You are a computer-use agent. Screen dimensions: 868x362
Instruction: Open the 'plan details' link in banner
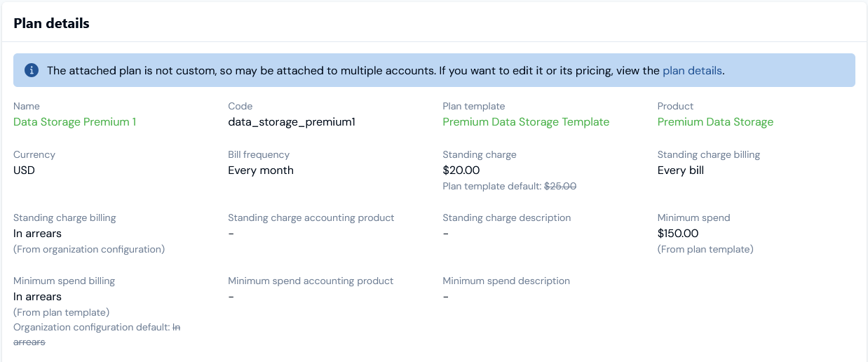coord(692,70)
